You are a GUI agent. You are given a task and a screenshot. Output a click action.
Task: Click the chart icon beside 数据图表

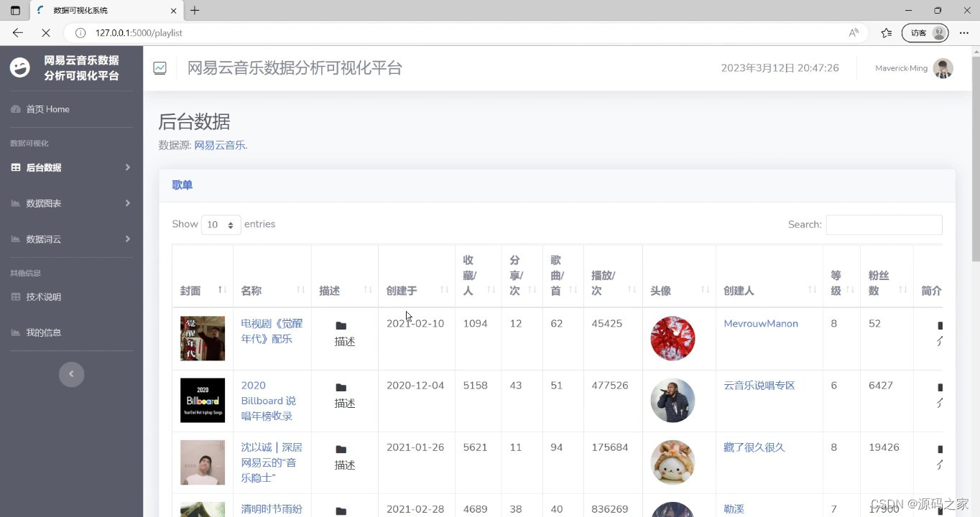16,203
